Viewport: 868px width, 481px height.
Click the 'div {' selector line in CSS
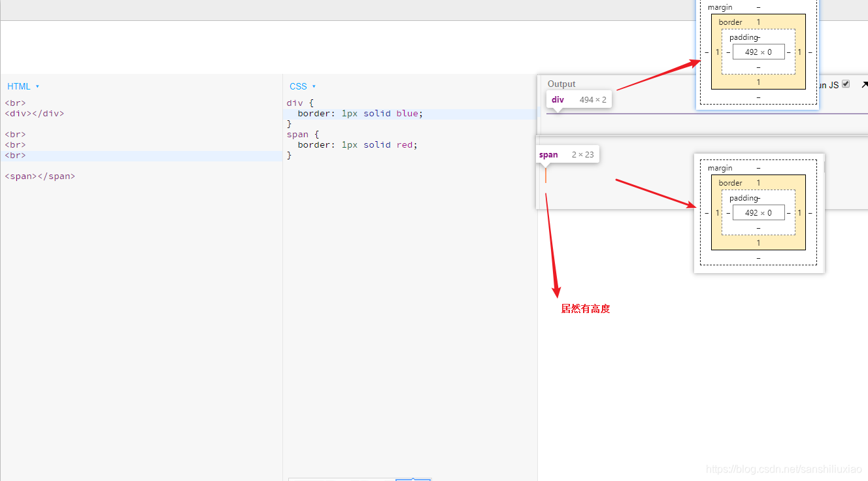pos(300,103)
